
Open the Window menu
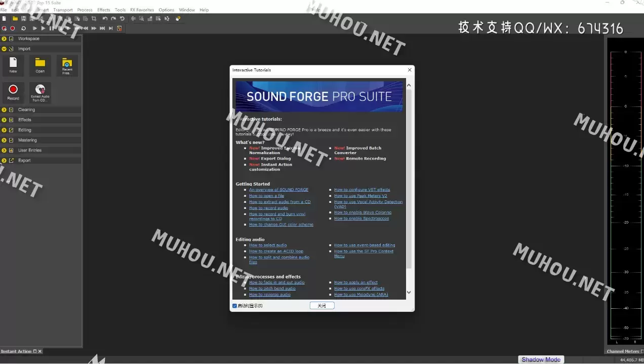click(x=187, y=10)
